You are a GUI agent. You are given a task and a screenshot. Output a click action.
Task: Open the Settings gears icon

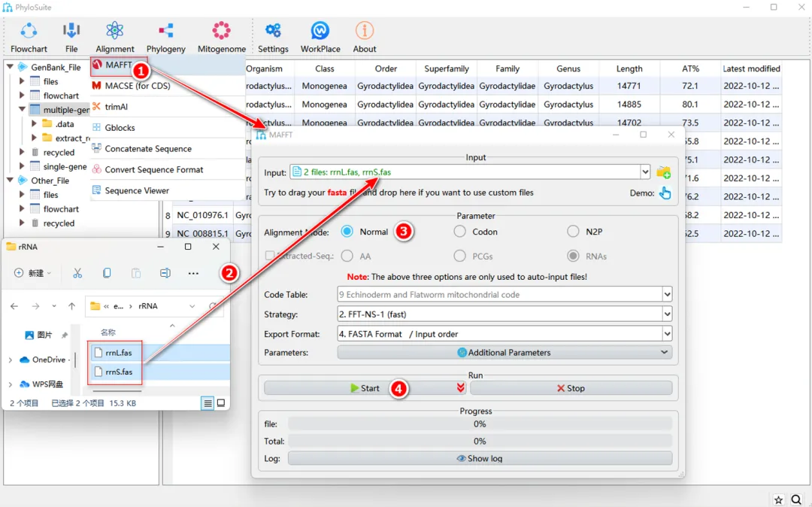coord(273,38)
